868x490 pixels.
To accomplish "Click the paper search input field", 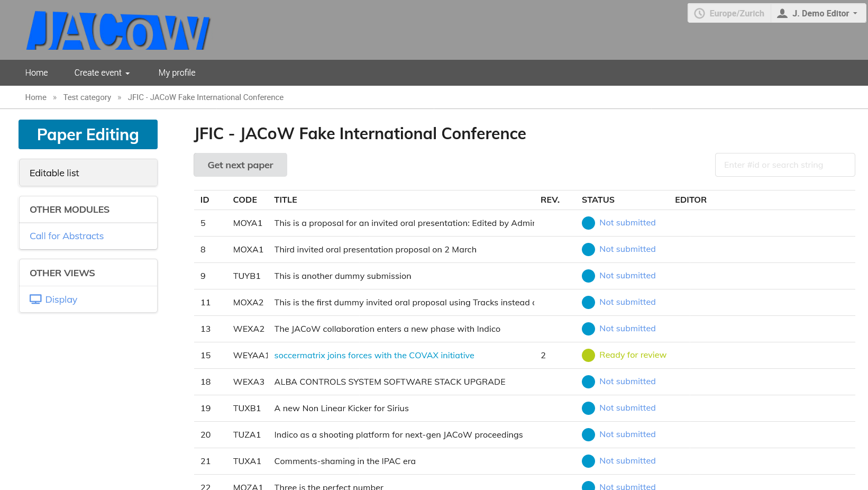I will [x=784, y=165].
